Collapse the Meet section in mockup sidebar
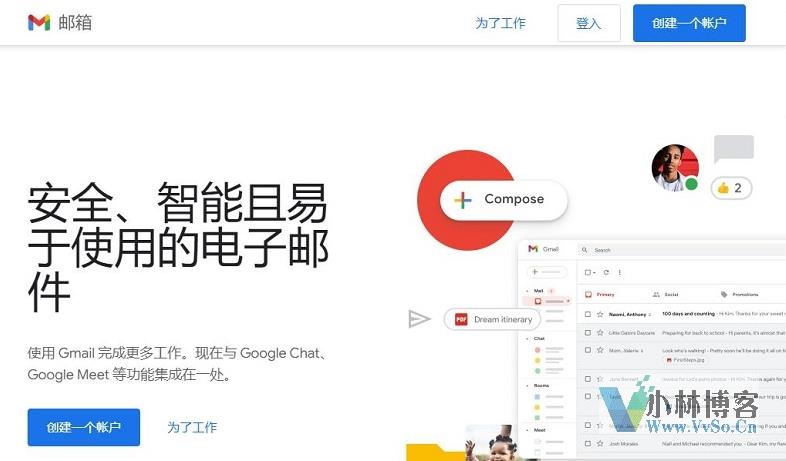 [x=527, y=430]
